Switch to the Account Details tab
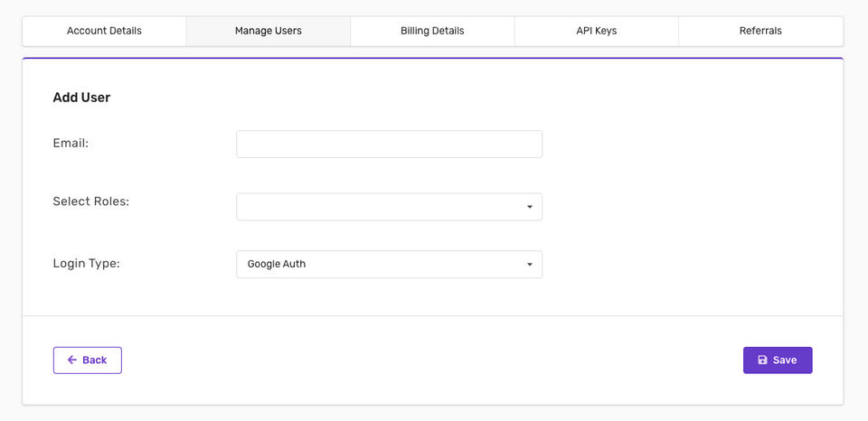The height and width of the screenshot is (421, 868). click(x=104, y=31)
